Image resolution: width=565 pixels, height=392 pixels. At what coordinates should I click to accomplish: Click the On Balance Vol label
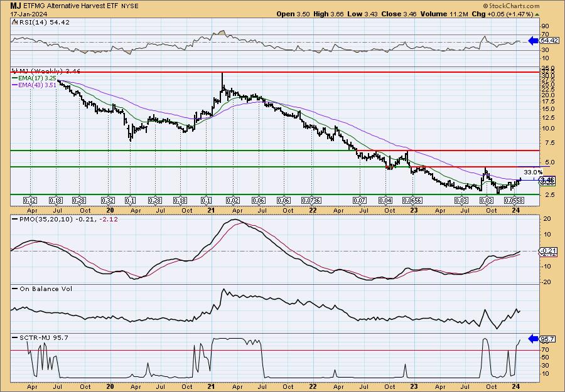(x=42, y=289)
